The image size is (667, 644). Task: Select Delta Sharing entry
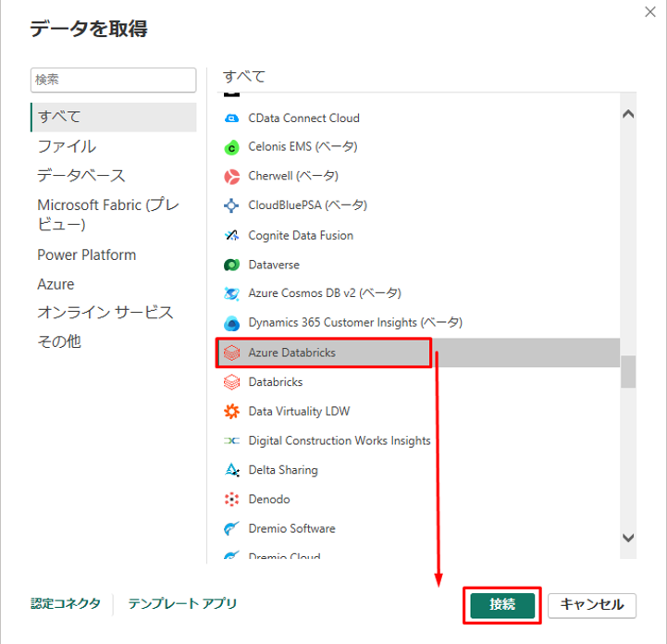(283, 470)
